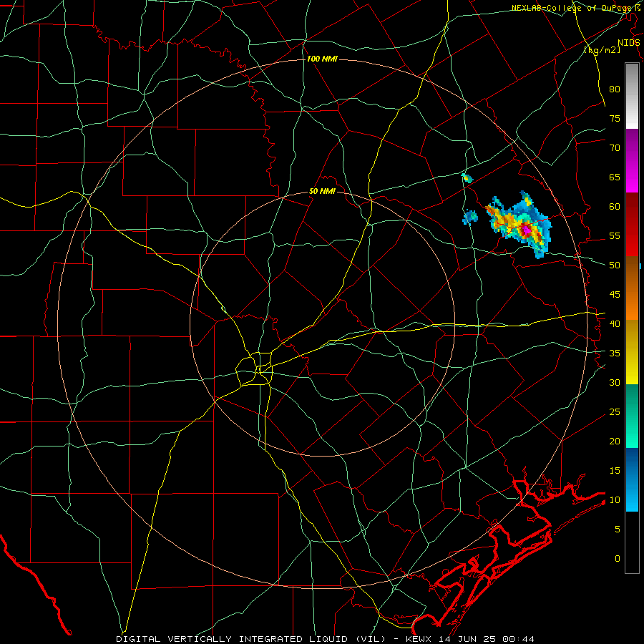Click the small blue cell west of the main storm
The height and width of the screenshot is (644, 644).
471,216
